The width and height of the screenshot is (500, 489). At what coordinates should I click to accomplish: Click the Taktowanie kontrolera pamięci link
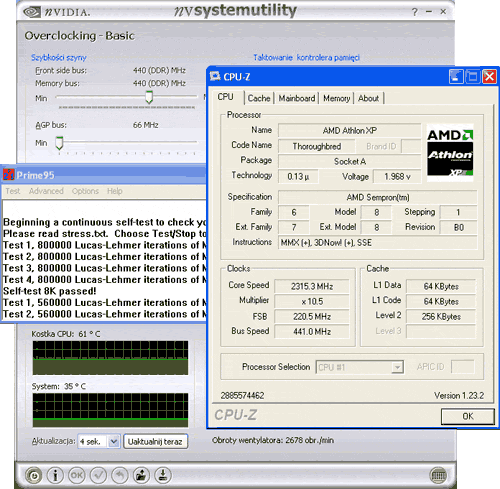[x=306, y=57]
